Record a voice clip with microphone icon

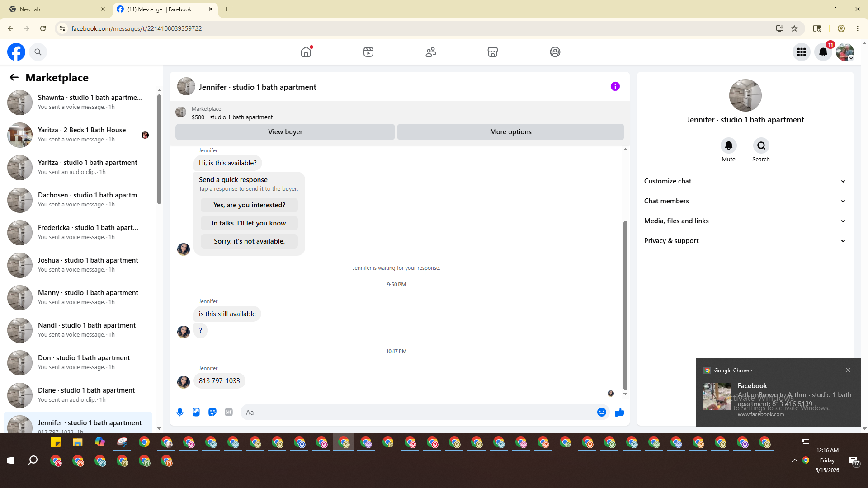pyautogui.click(x=180, y=412)
